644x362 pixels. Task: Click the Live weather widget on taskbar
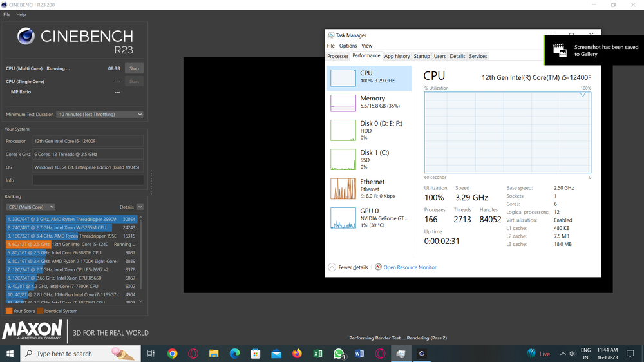point(538,354)
